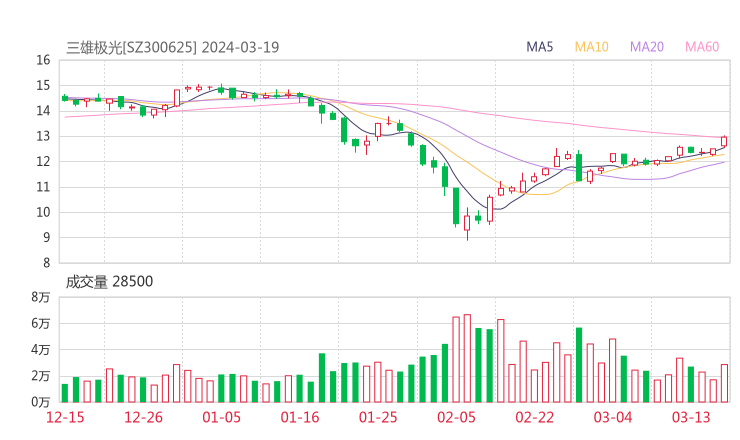Click the 8万 volume axis label
The image size is (740, 440).
[x=41, y=297]
